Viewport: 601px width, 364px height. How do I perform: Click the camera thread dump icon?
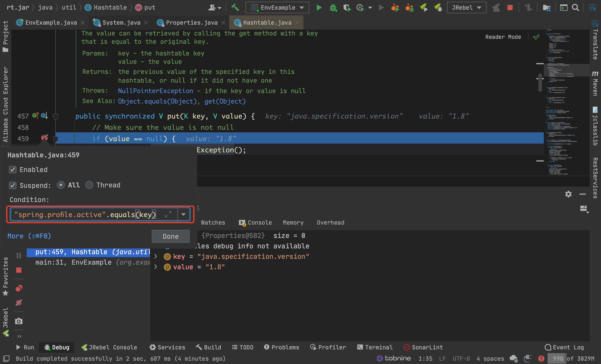pos(19,321)
